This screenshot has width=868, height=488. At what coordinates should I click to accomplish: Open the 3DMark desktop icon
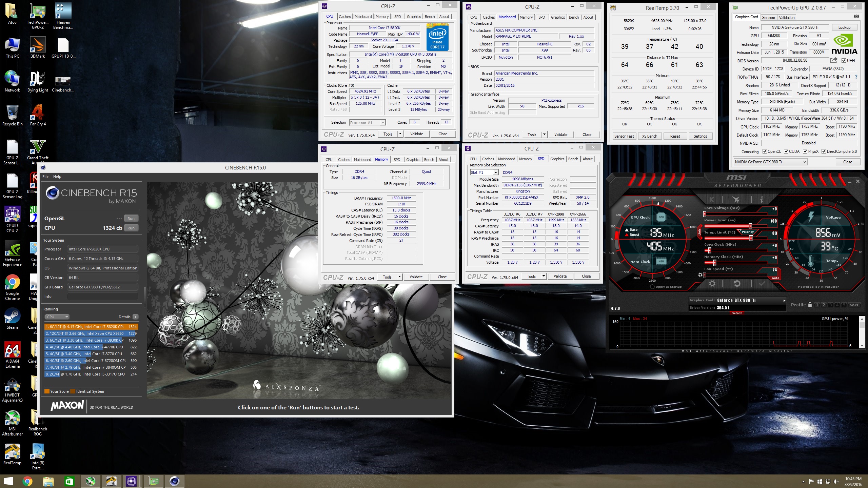point(38,48)
